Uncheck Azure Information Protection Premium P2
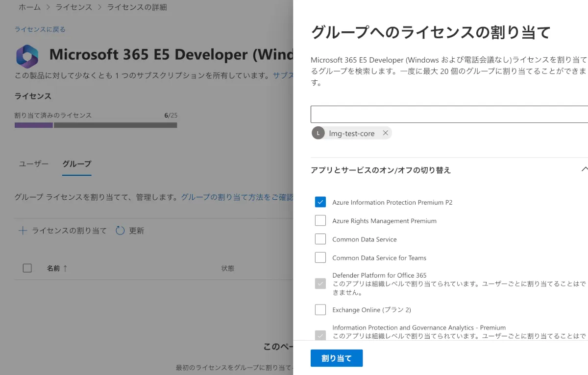The width and height of the screenshot is (588, 375). (320, 202)
